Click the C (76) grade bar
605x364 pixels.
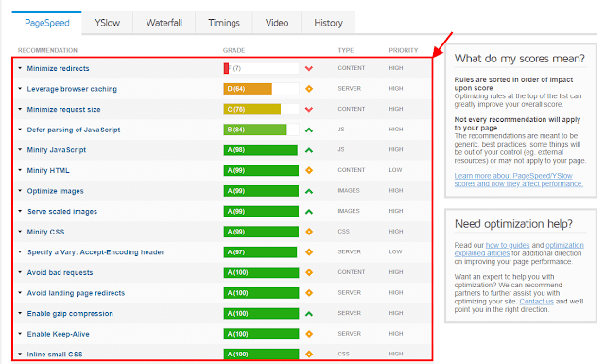tap(261, 110)
